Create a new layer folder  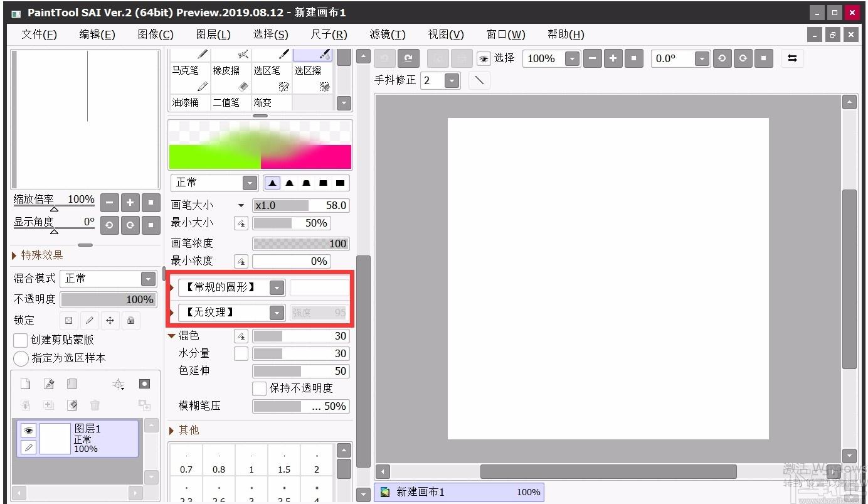71,384
